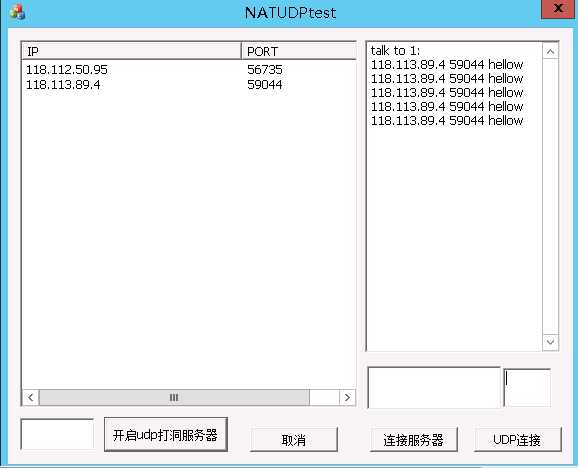Close the NATUDPtest window
This screenshot has width=578, height=468.
click(x=558, y=9)
